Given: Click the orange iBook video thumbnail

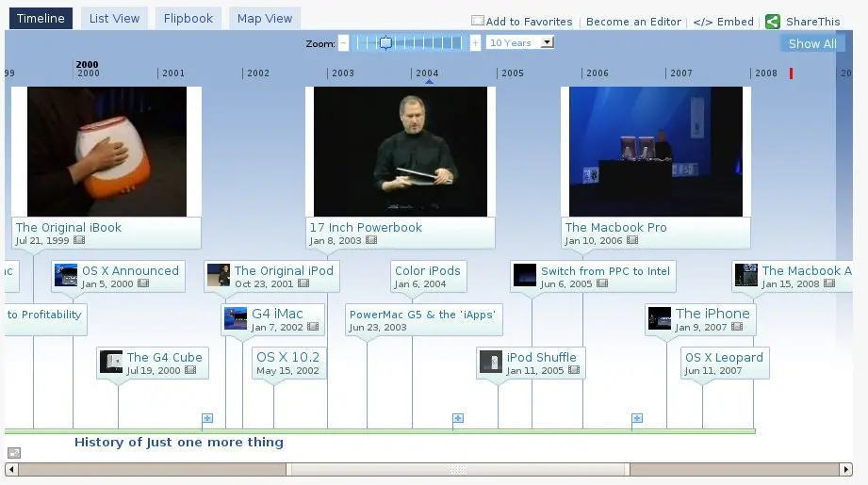Looking at the screenshot, I should (x=106, y=152).
